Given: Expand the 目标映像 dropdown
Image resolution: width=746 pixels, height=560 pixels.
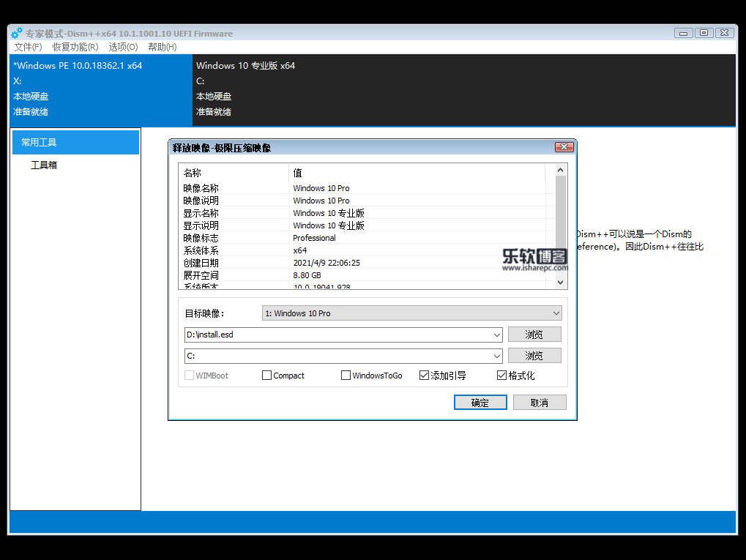Looking at the screenshot, I should pyautogui.click(x=556, y=313).
